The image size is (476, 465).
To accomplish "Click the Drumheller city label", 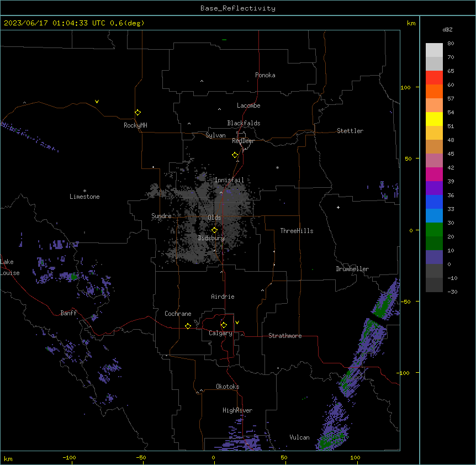I will pyautogui.click(x=352, y=269).
